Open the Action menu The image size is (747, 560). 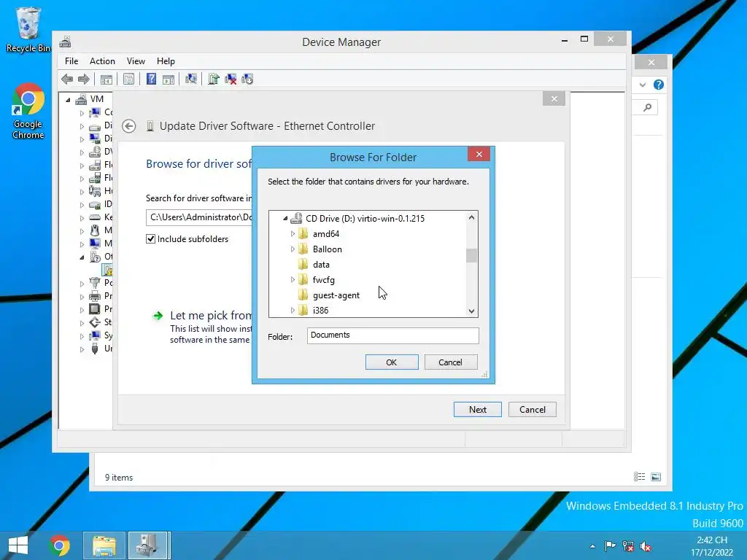click(x=102, y=61)
